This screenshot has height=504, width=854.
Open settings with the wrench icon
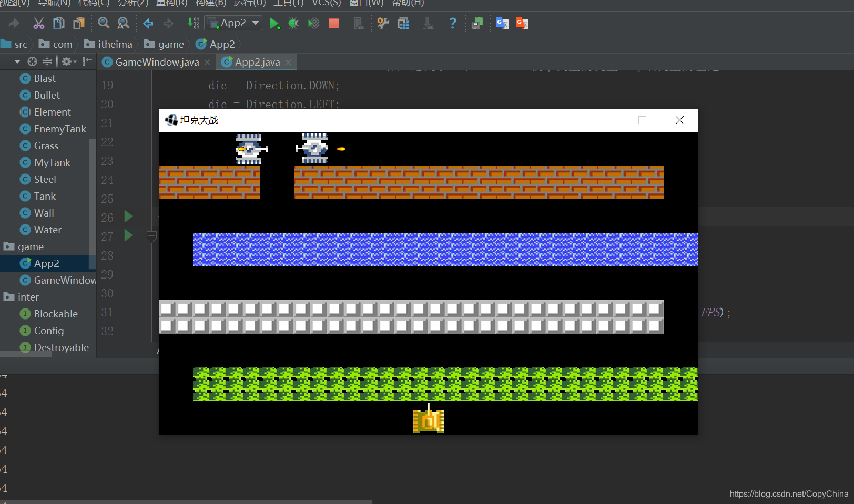pos(383,23)
